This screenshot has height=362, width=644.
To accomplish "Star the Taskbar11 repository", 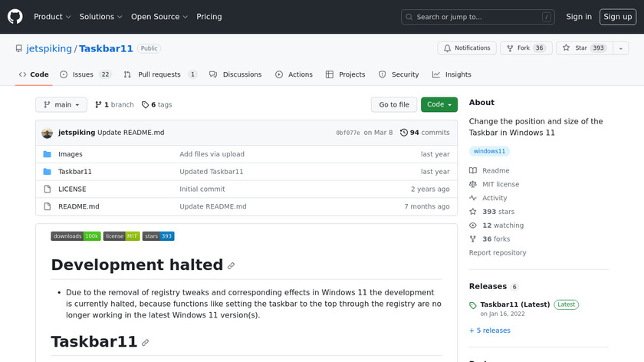I will point(575,48).
